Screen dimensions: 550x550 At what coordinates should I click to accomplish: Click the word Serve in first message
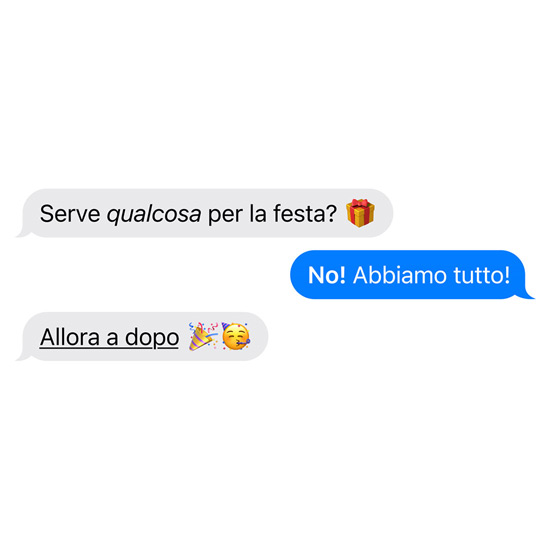click(70, 214)
